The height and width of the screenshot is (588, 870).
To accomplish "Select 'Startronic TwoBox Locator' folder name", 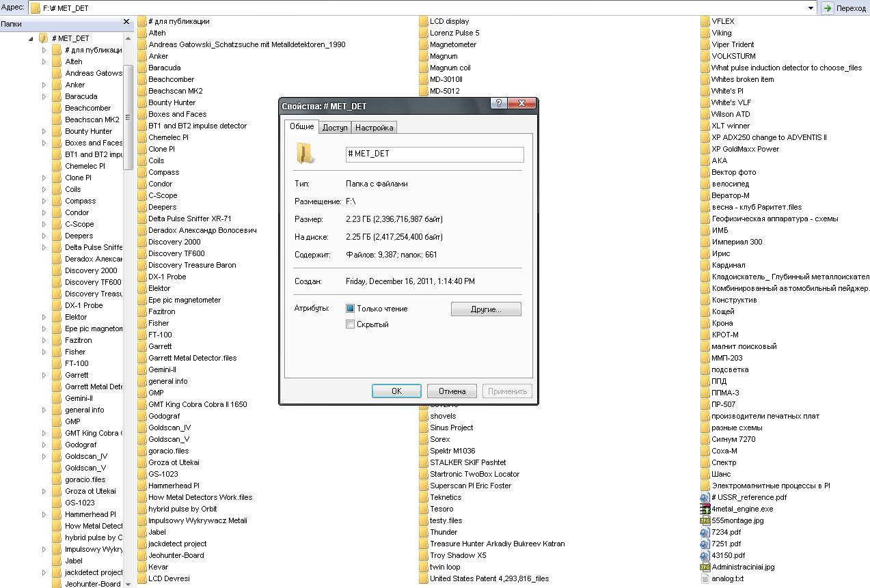I will (474, 474).
